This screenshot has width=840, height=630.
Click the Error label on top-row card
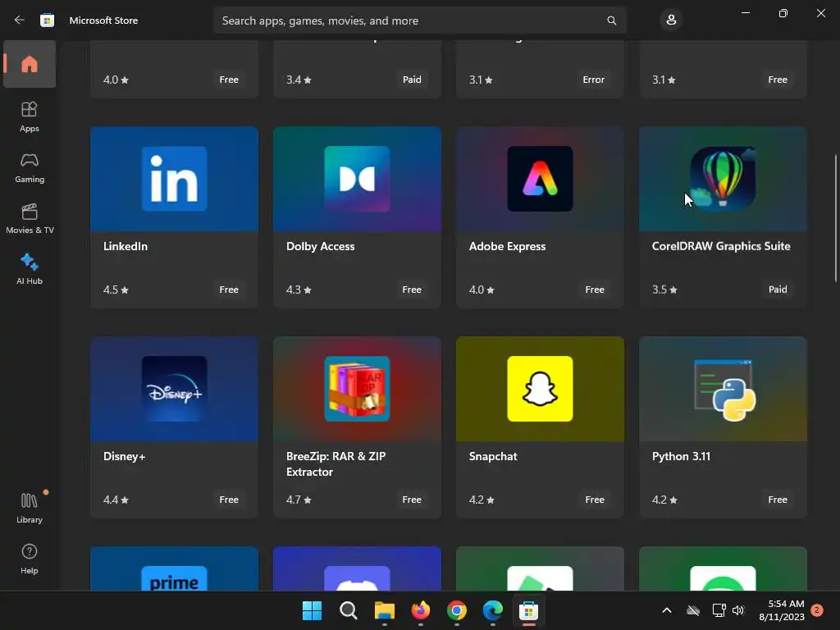594,80
